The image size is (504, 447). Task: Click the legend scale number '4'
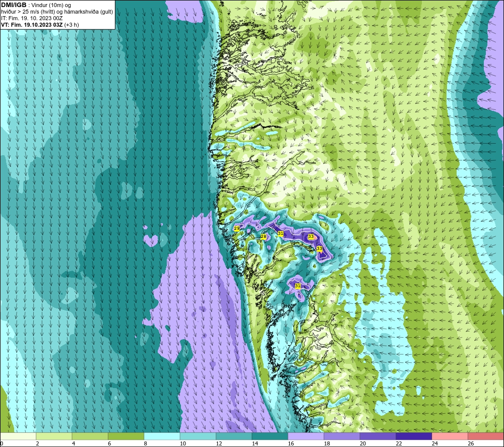(x=74, y=443)
